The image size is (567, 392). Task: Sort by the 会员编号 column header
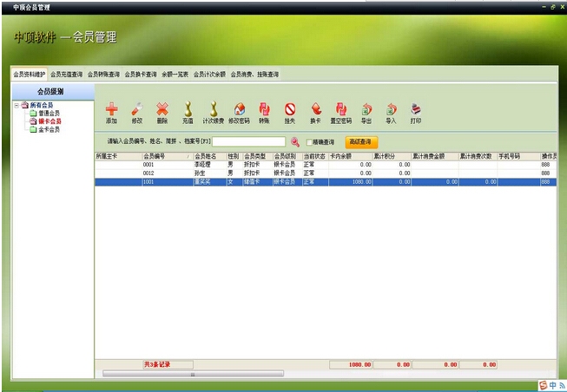coord(168,156)
